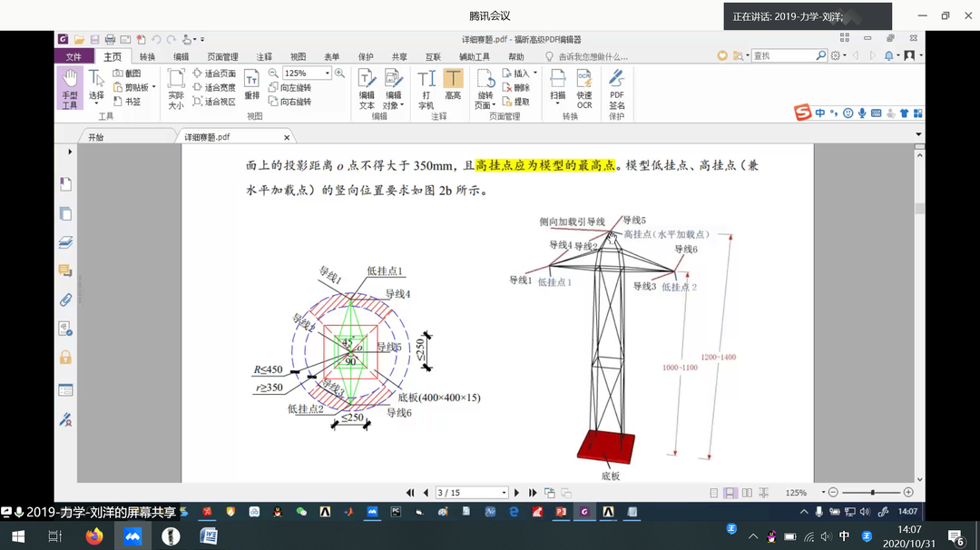Viewport: 980px width, 550px height.
Task: Expand the left navigation panel arrow
Action: (70, 152)
